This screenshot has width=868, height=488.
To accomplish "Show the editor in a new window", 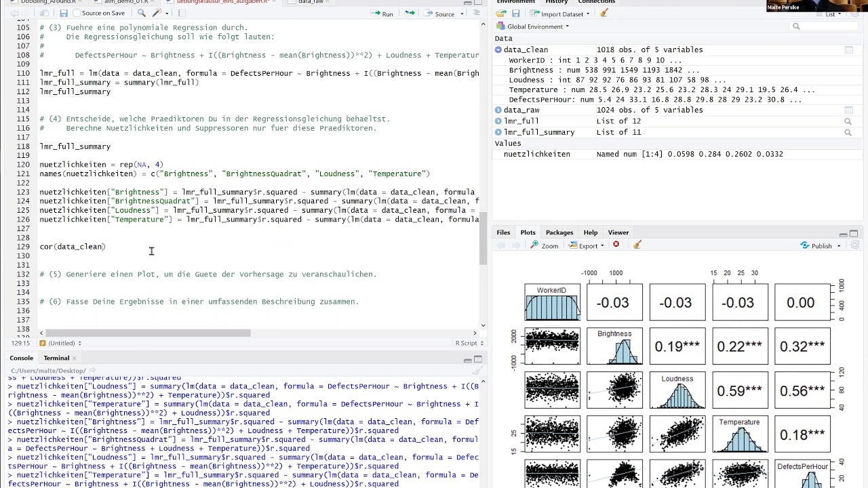I will pos(45,14).
